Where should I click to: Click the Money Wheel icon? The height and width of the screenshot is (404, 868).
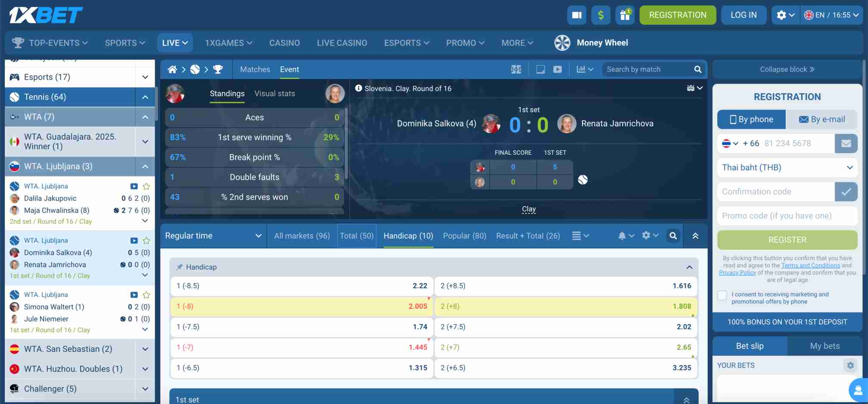pyautogui.click(x=562, y=43)
